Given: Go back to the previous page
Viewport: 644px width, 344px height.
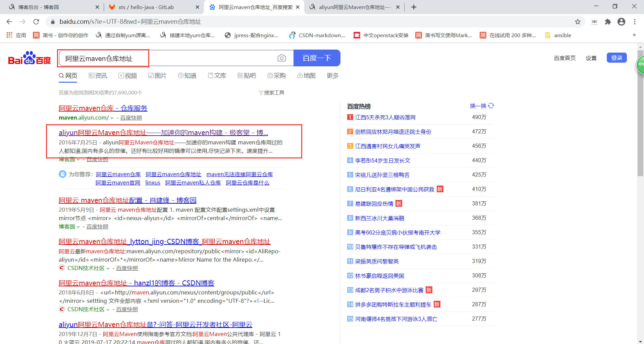Looking at the screenshot, I should tap(9, 21).
